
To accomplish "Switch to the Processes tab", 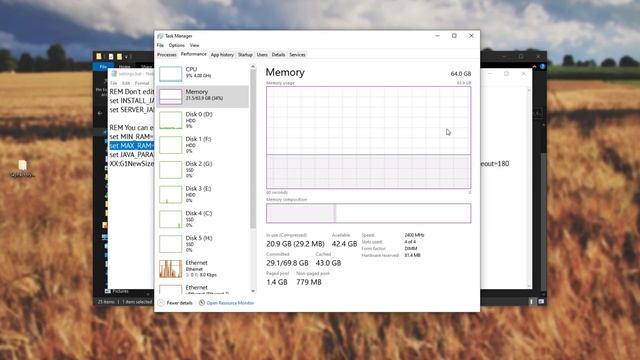I will 167,55.
